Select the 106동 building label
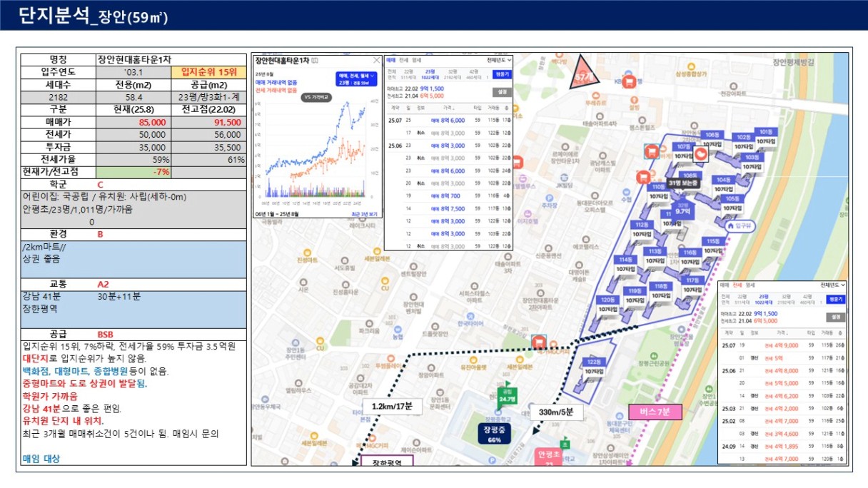Screen dimensions: 868x488 pos(712,135)
